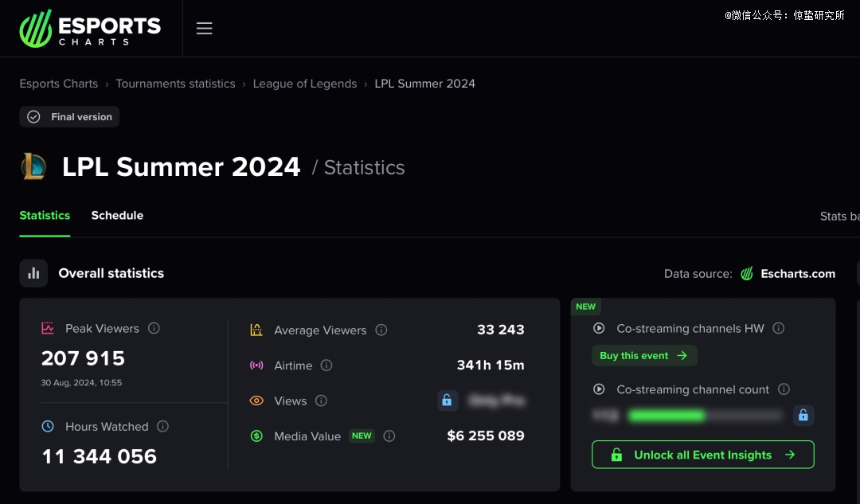Click the Esports Charts logo
Viewport: 860px width, 504px height.
90,29
